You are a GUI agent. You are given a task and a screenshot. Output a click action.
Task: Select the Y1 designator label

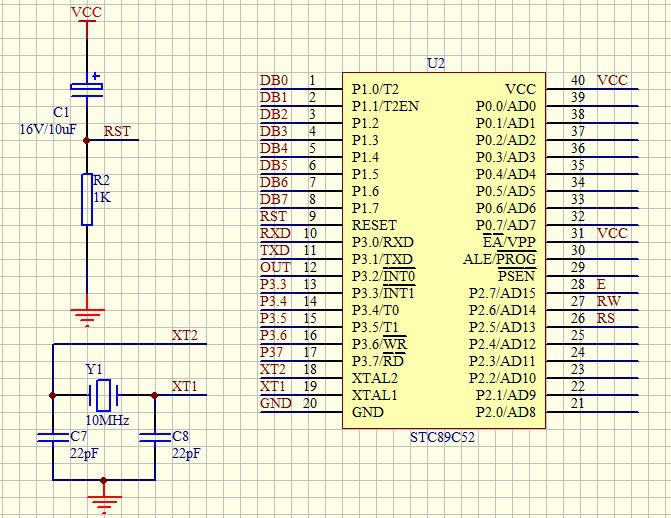(94, 369)
